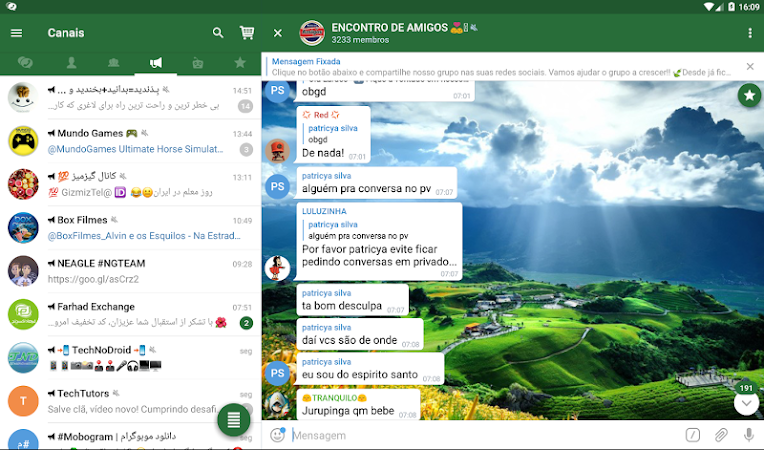Switch to the favorites star tab
The width and height of the screenshot is (764, 450).
pyautogui.click(x=240, y=62)
